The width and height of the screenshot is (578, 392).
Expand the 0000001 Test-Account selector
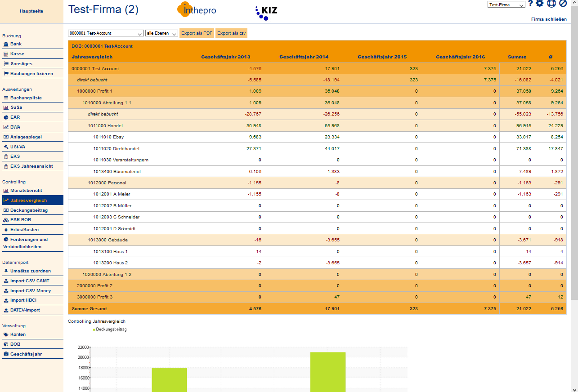tap(106, 33)
